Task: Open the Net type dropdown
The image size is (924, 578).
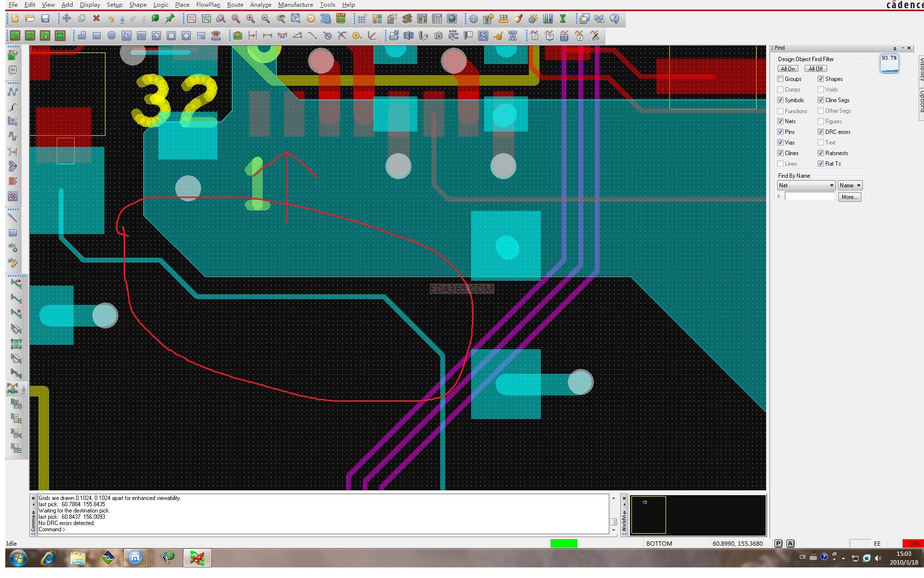Action: pyautogui.click(x=806, y=185)
